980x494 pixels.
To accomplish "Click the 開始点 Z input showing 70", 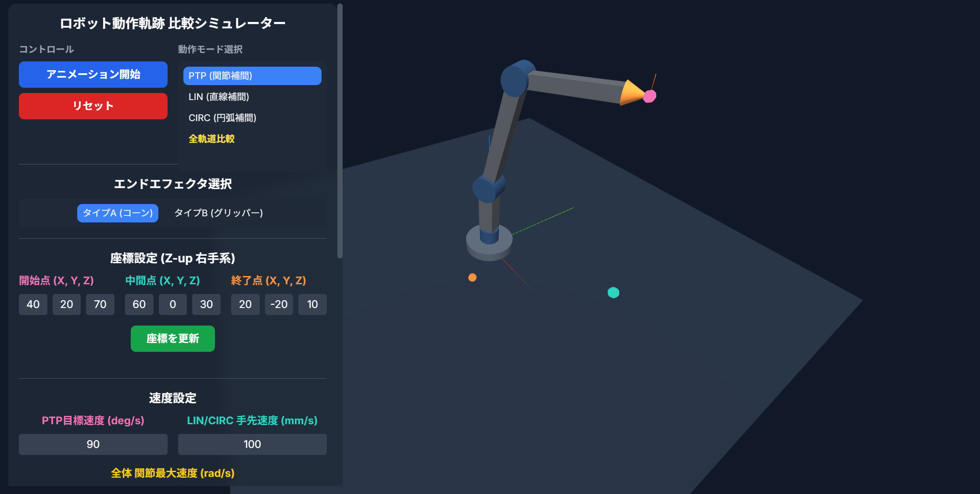I will (100, 304).
